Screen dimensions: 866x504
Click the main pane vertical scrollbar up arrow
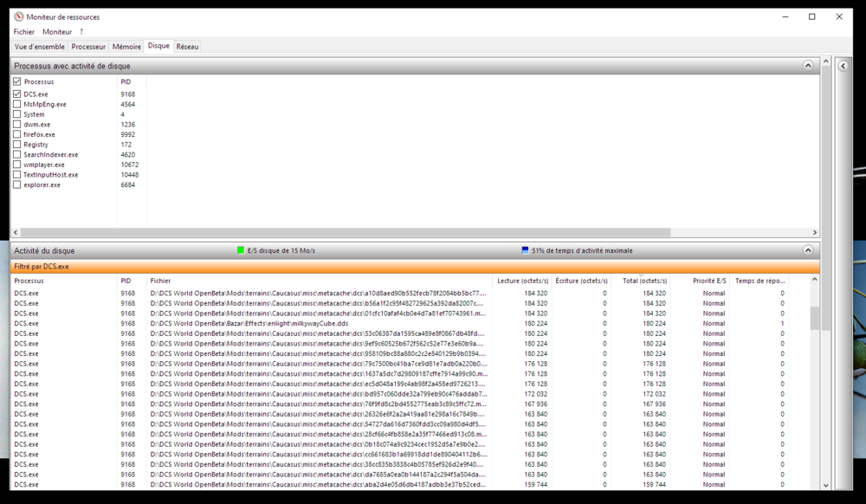tap(825, 61)
